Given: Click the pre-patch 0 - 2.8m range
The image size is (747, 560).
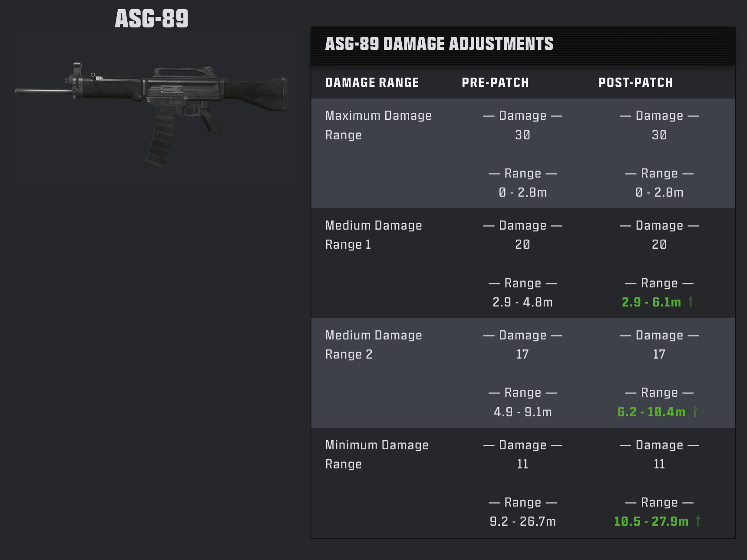Looking at the screenshot, I should (x=522, y=192).
